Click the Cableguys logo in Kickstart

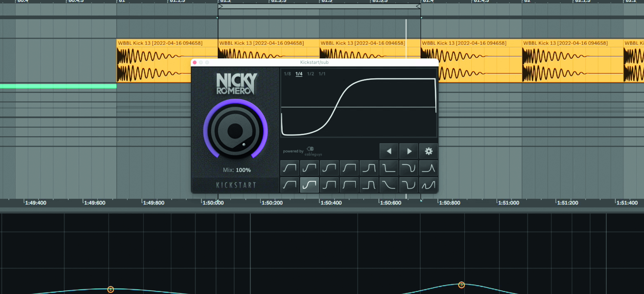[x=313, y=151]
